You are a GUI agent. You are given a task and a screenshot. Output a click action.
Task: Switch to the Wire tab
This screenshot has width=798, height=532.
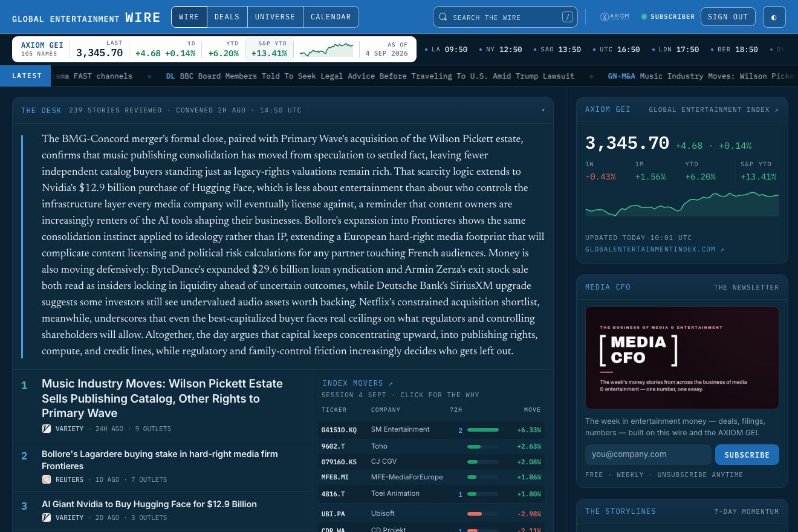189,17
